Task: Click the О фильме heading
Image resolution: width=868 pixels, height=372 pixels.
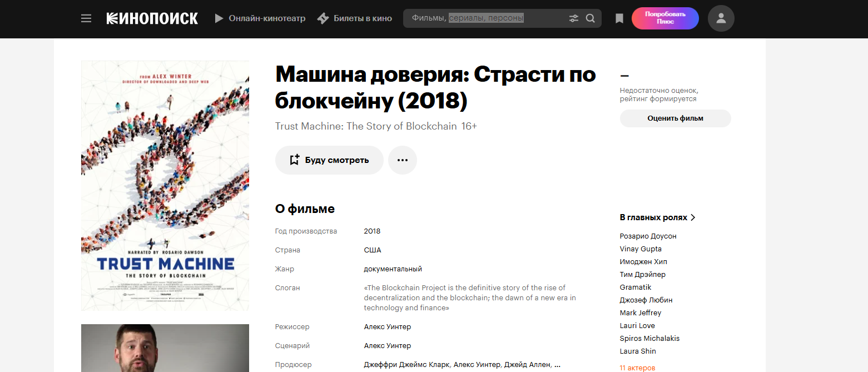Action: coord(305,209)
